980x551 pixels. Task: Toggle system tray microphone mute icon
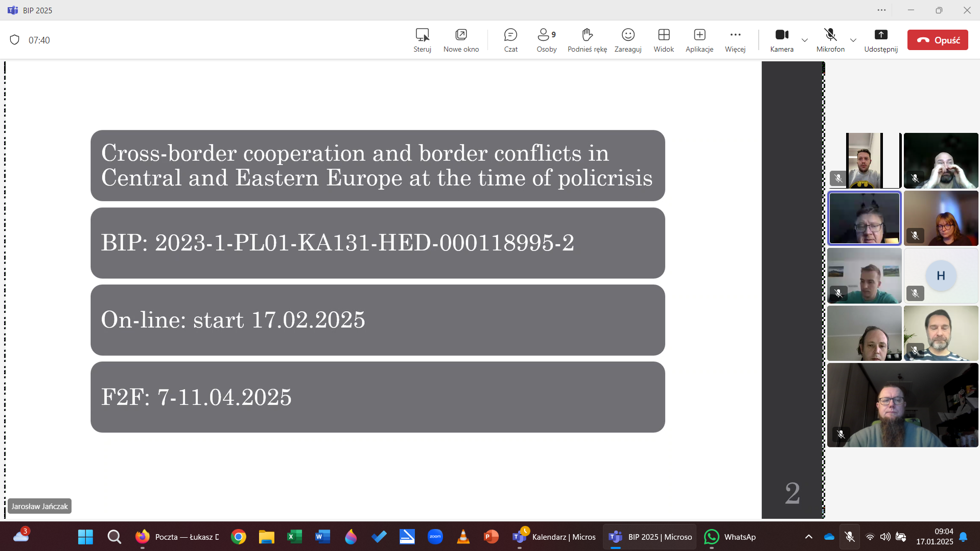(x=849, y=537)
